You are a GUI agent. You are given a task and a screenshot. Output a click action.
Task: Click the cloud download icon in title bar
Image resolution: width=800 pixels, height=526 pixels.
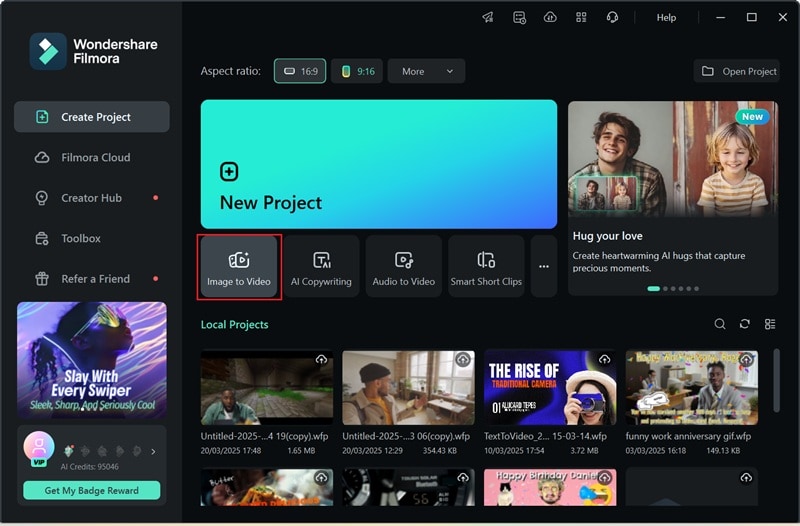[550, 17]
